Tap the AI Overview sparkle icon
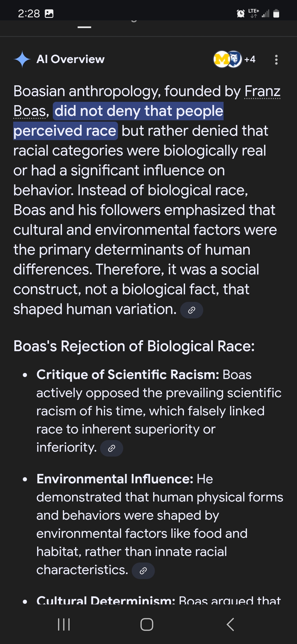 pyautogui.click(x=22, y=59)
